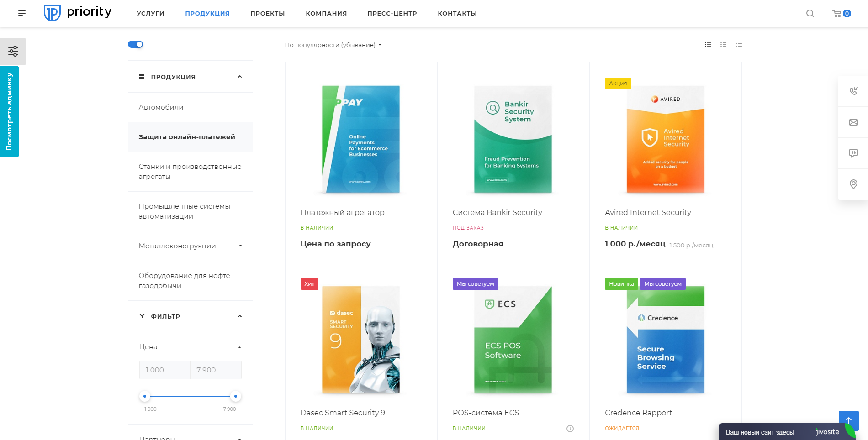Select Оборудование для нефте-газодобычи category
The height and width of the screenshot is (440, 868).
(x=191, y=281)
